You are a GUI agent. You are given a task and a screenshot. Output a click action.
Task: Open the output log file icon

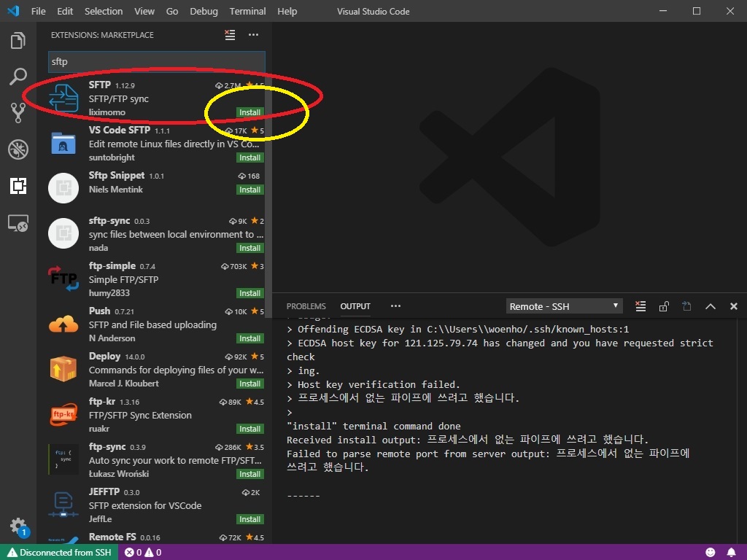[x=686, y=306]
